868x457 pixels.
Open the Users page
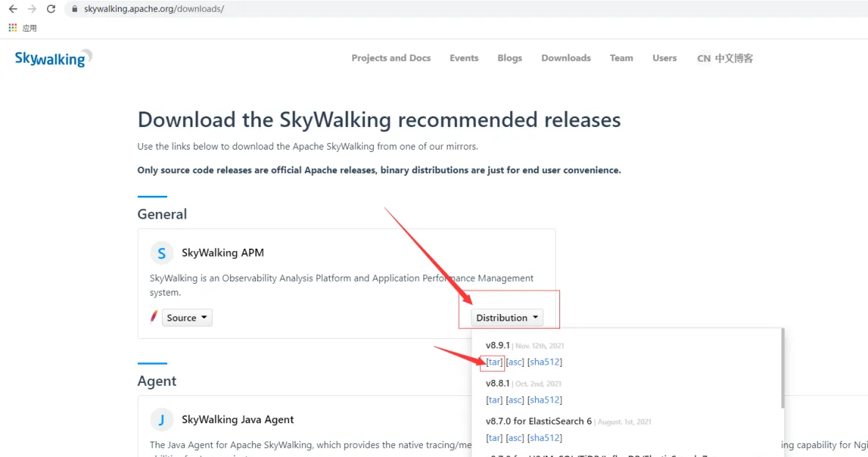click(x=664, y=58)
